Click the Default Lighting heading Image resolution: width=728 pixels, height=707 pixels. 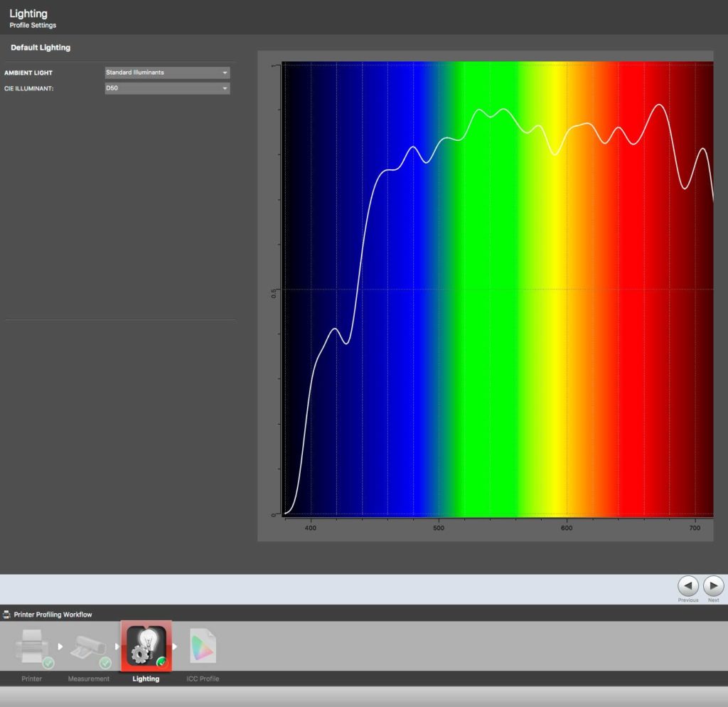coord(41,48)
